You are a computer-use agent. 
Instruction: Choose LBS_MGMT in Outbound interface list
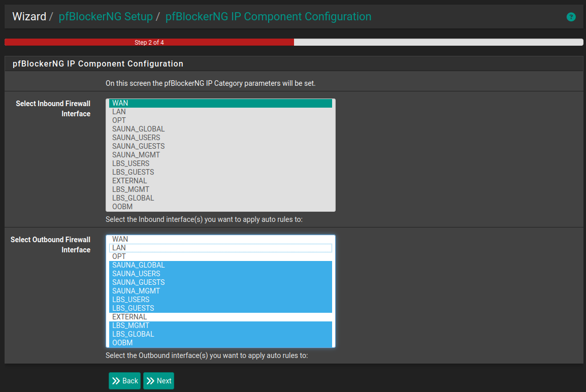220,325
